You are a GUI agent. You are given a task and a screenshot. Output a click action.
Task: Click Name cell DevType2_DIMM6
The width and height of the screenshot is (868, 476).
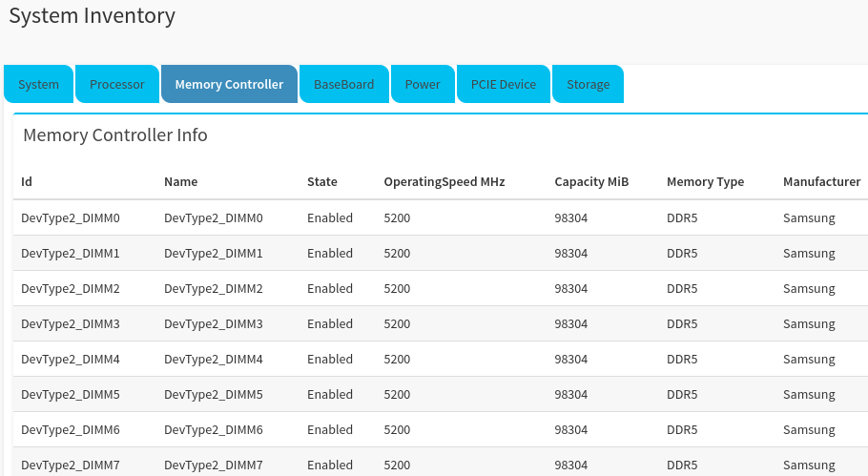[x=213, y=430]
